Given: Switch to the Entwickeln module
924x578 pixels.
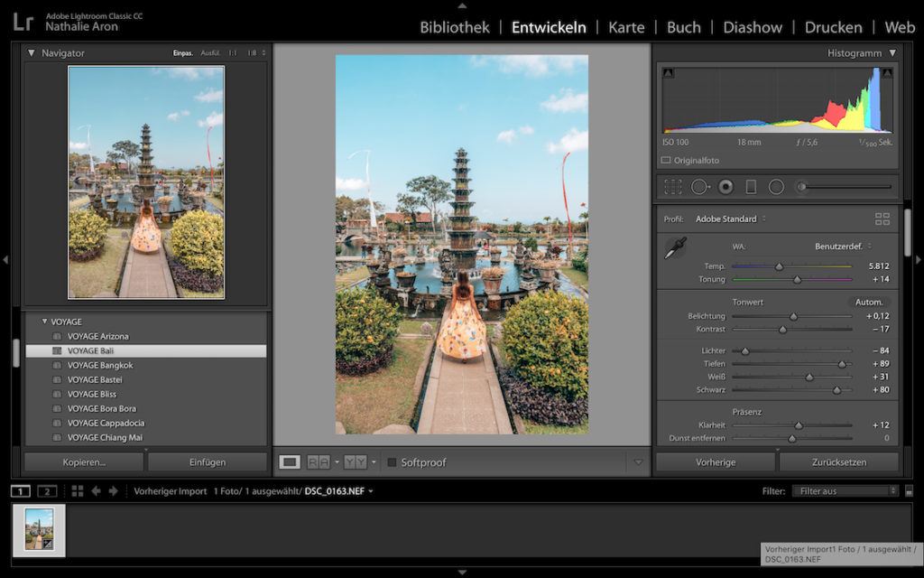Looking at the screenshot, I should pos(549,27).
